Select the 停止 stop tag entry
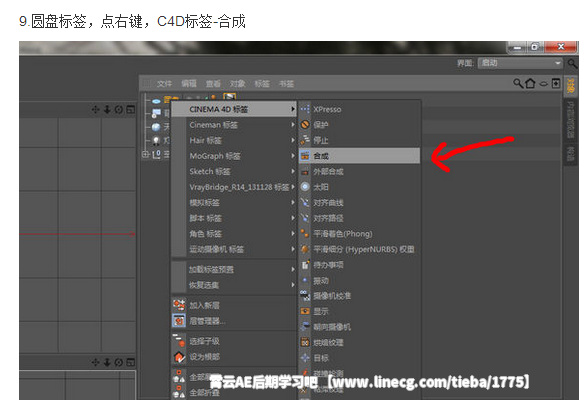This screenshot has height=401, width=580. click(x=359, y=140)
